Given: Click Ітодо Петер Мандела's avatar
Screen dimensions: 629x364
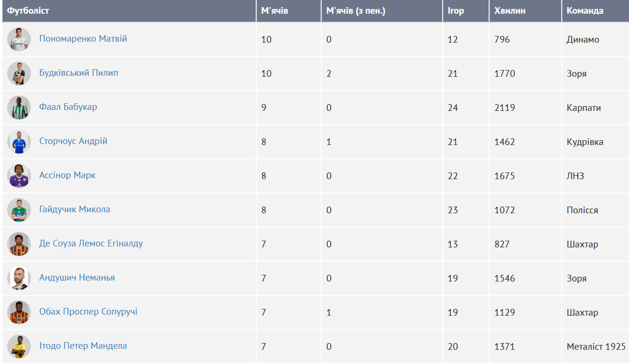Looking at the screenshot, I should click(19, 346).
